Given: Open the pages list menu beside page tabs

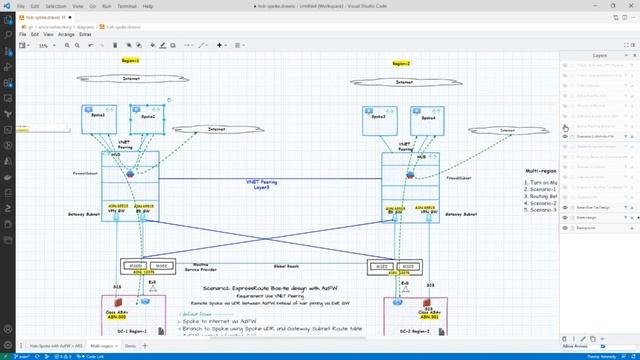Looking at the screenshot, I should [21, 346].
